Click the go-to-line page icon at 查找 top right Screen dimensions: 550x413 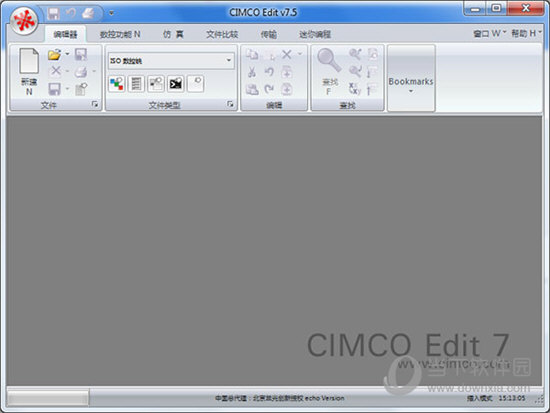coord(373,54)
